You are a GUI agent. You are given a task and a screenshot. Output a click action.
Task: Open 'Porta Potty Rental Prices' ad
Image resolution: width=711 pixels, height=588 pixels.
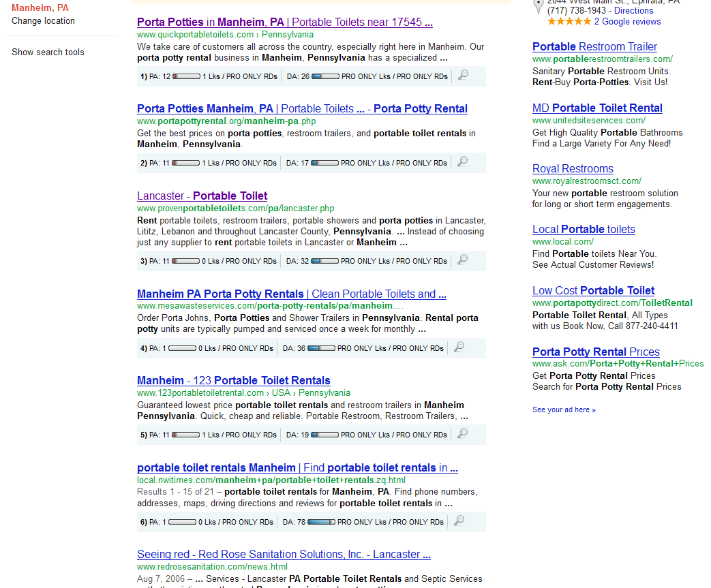[596, 352]
